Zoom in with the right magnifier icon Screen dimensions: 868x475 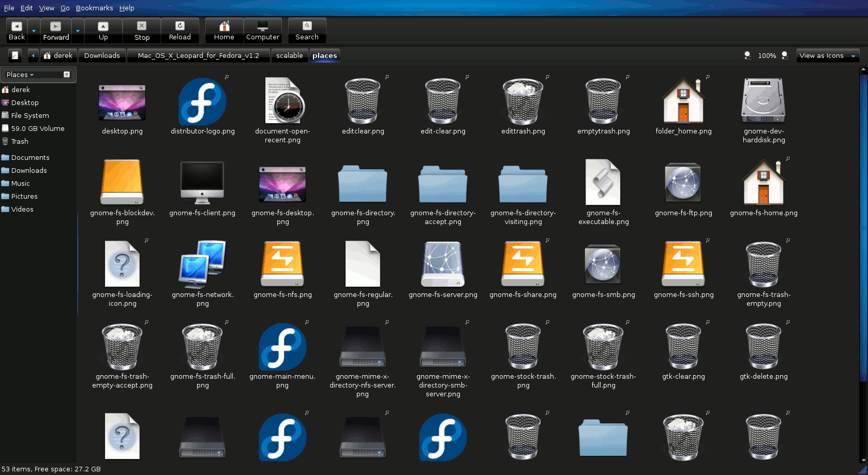(785, 55)
